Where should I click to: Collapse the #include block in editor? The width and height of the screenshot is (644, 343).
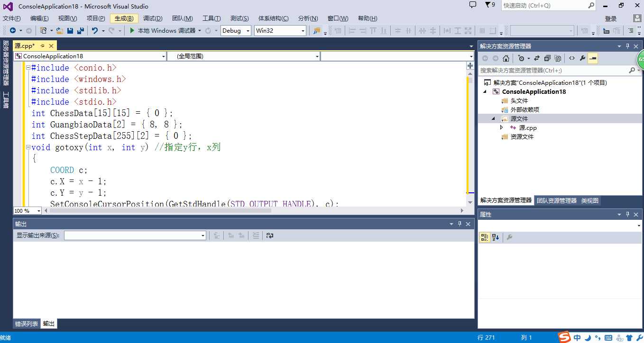click(28, 68)
